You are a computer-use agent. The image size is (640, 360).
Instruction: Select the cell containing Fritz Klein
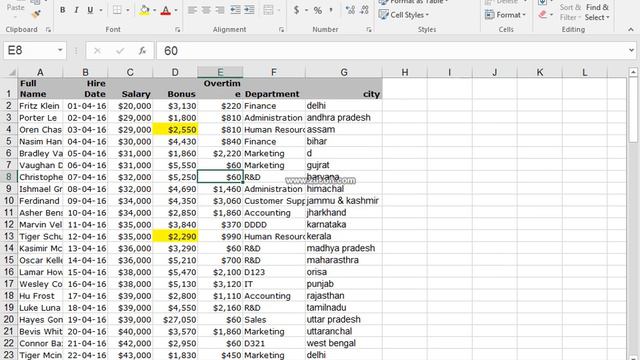pos(40,106)
